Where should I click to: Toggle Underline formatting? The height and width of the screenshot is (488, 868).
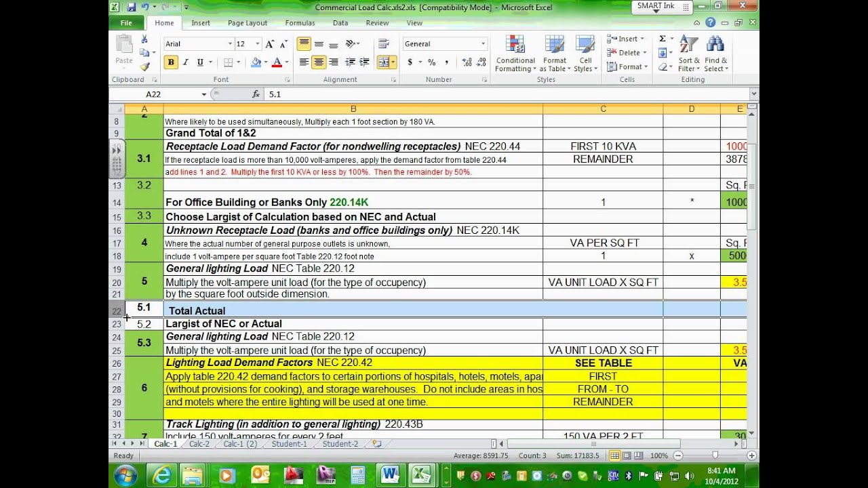(200, 62)
